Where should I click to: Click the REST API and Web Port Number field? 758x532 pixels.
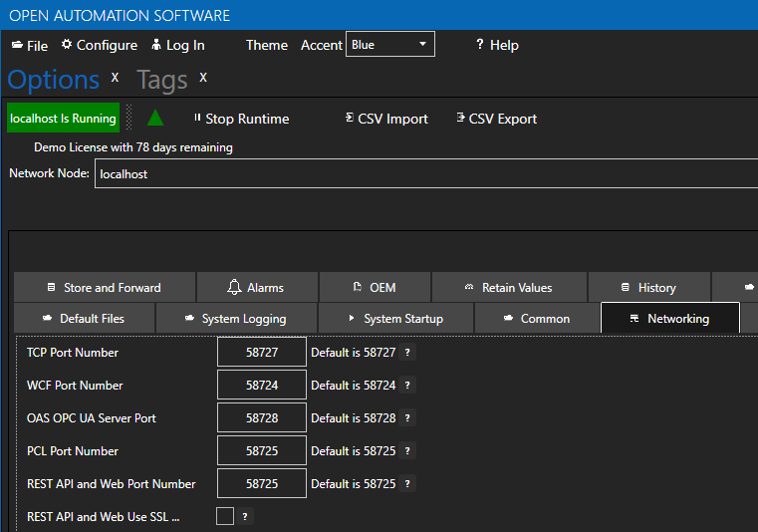pos(262,483)
